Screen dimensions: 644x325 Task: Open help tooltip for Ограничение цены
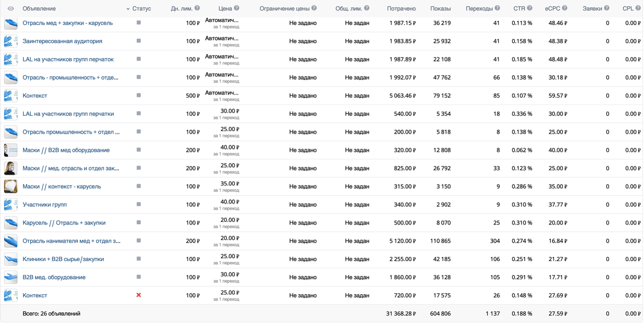[x=314, y=8]
